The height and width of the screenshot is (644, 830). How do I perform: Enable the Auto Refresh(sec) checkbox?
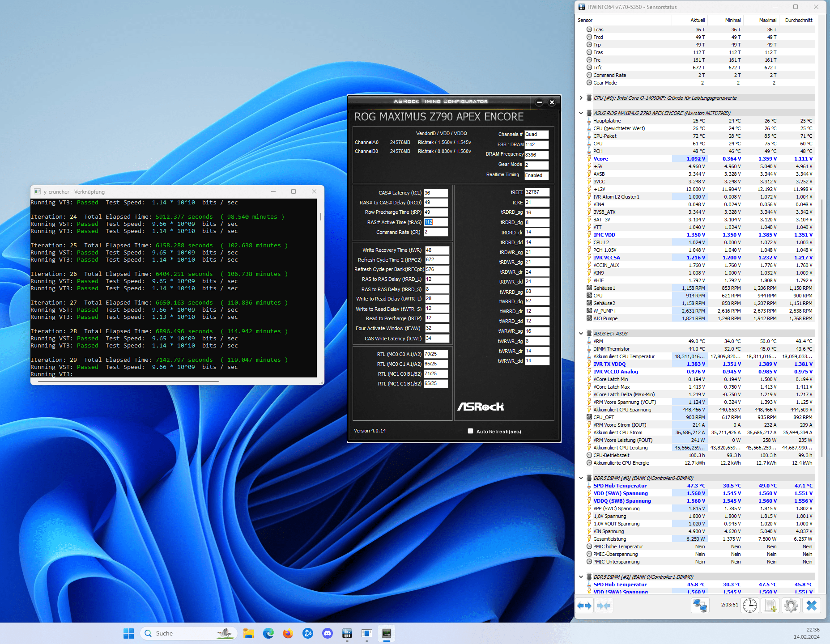click(470, 431)
